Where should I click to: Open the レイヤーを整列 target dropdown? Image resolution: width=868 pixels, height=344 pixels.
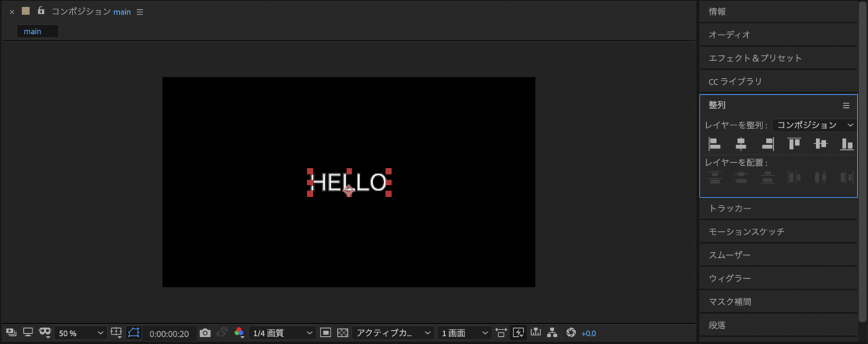point(814,125)
